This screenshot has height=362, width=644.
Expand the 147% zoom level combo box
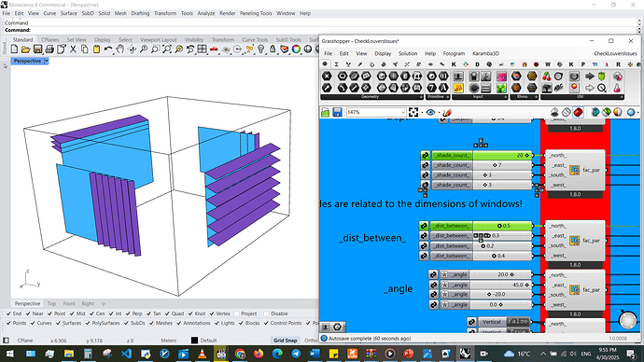pyautogui.click(x=377, y=112)
